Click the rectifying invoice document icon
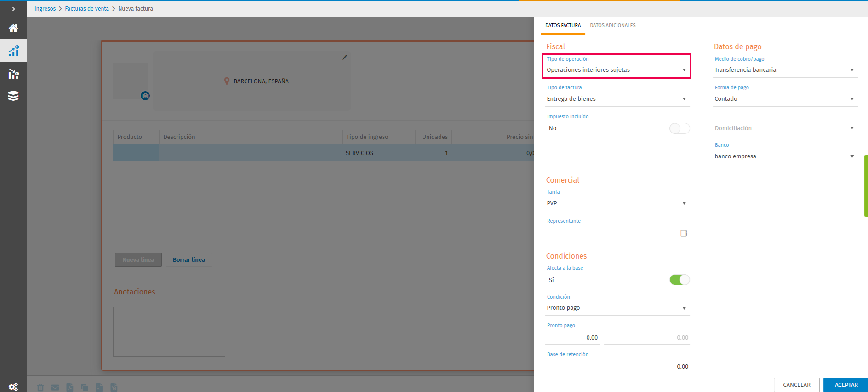The image size is (868, 392). [x=99, y=387]
